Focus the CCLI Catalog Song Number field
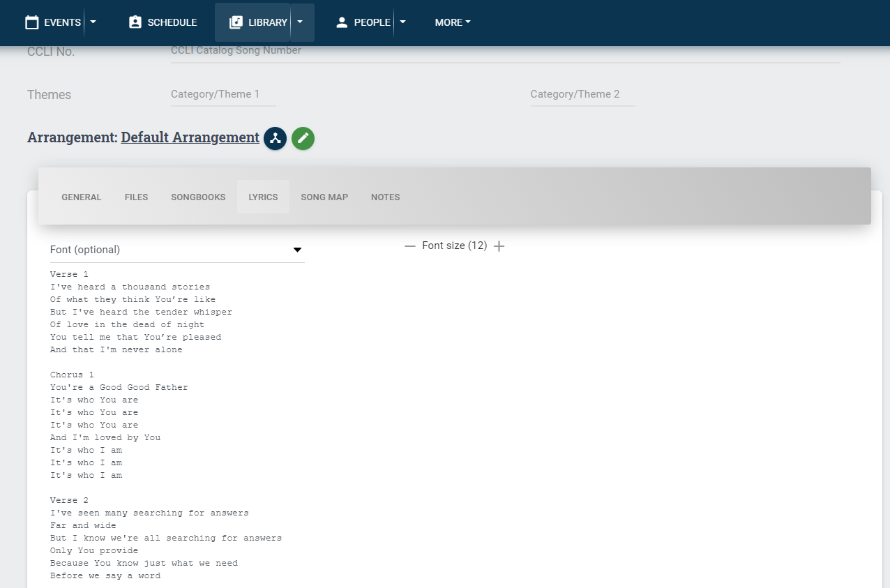The image size is (890, 588). tap(505, 51)
